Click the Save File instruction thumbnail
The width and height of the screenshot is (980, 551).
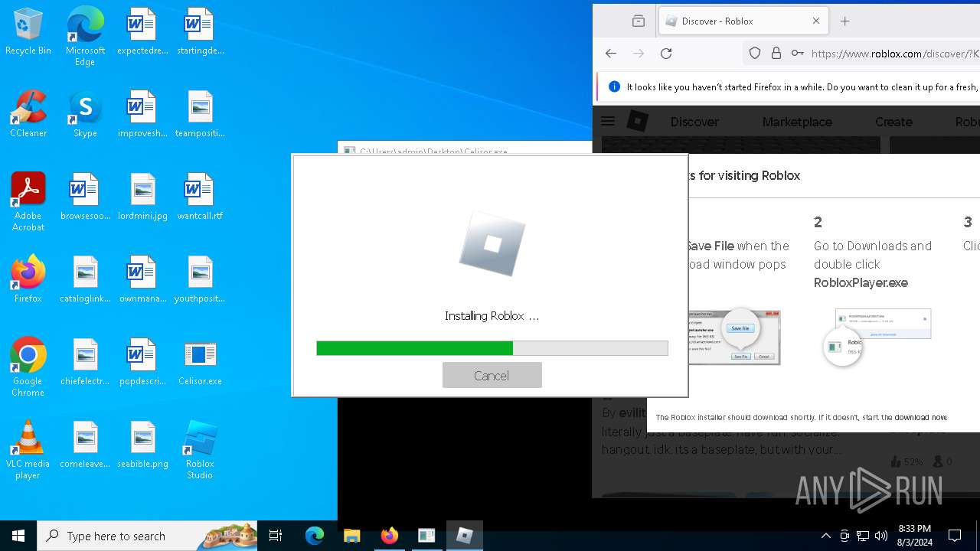point(733,337)
